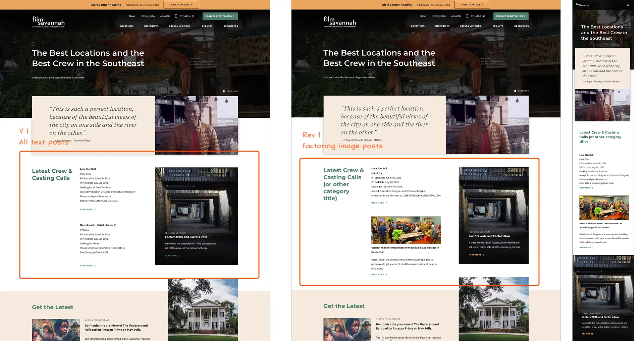Image resolution: width=644 pixels, height=341 pixels.
Task: Click Read More on Factors Walk card in V1
Action: pyautogui.click(x=173, y=256)
